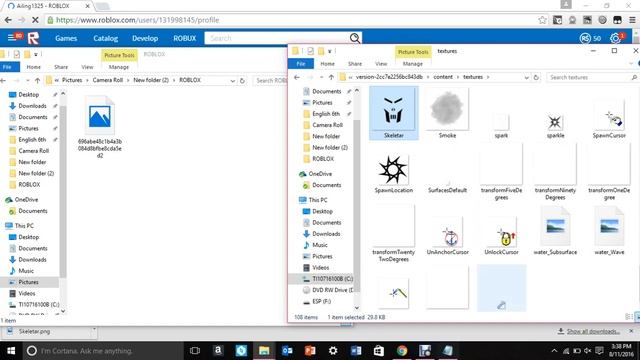Type in the Roblox search field
640x360 pixels.
(x=277, y=38)
